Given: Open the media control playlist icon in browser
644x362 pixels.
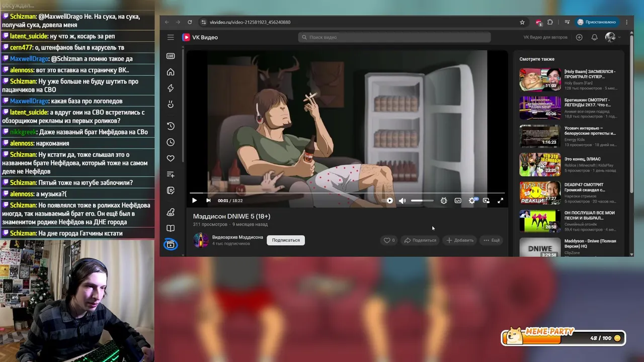Looking at the screenshot, I should (x=567, y=22).
